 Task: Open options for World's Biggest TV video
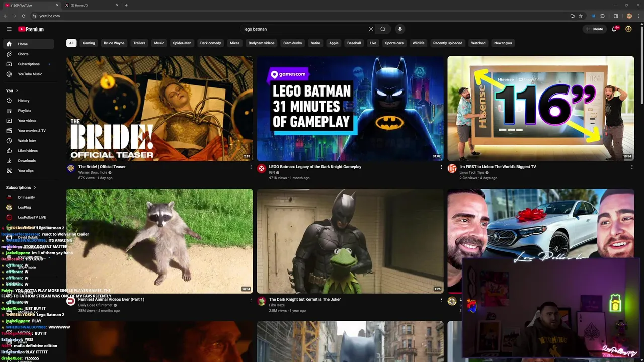[x=632, y=167]
